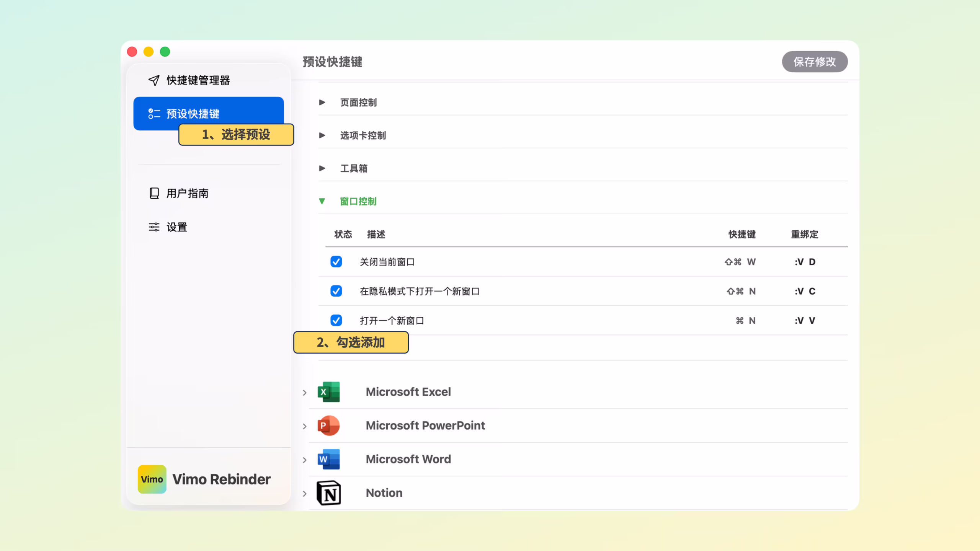This screenshot has height=551, width=980.
Task: Click the book icon beside 用户指南
Action: click(154, 193)
